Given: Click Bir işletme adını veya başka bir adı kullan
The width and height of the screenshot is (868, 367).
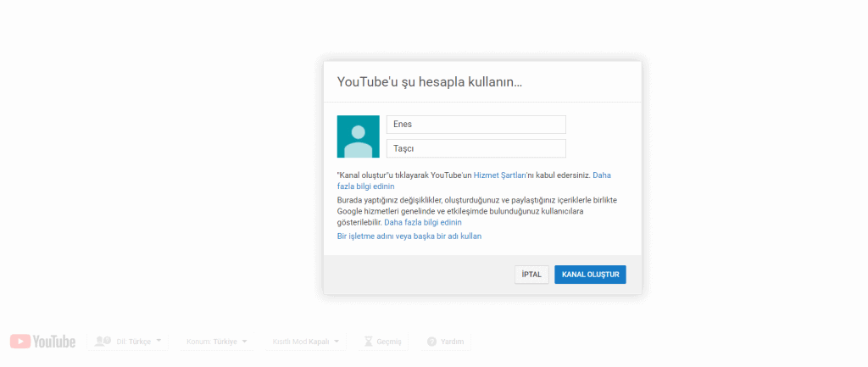Looking at the screenshot, I should click(x=409, y=236).
